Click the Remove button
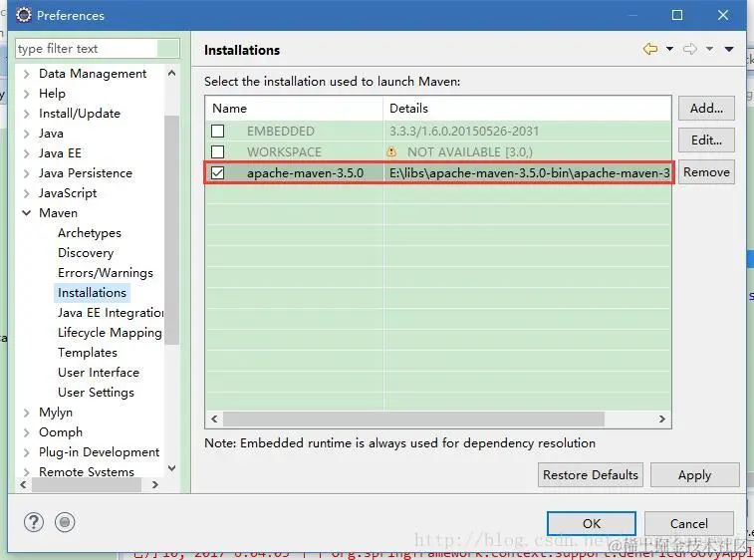Screen dimensions: 754x560 pos(706,171)
